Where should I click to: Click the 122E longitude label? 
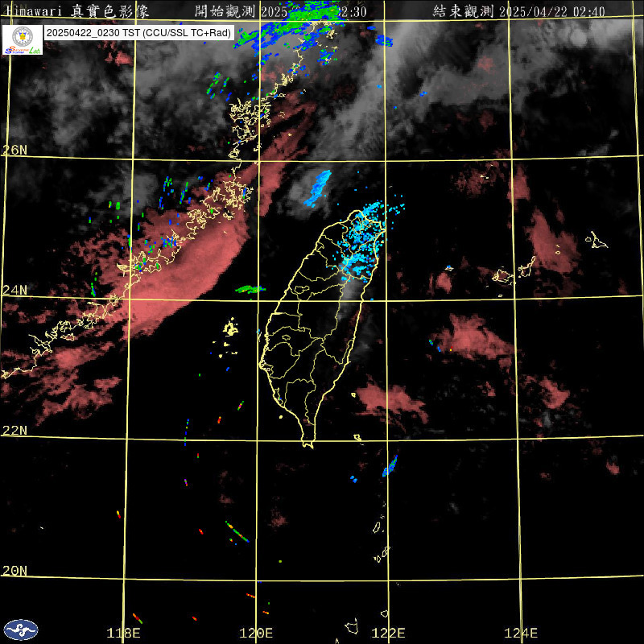[x=390, y=633]
